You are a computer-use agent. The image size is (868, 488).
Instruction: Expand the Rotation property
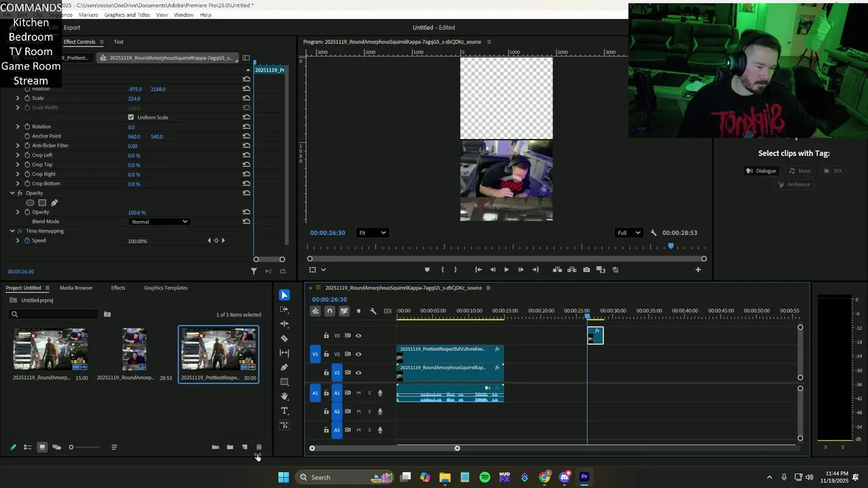pos(18,127)
